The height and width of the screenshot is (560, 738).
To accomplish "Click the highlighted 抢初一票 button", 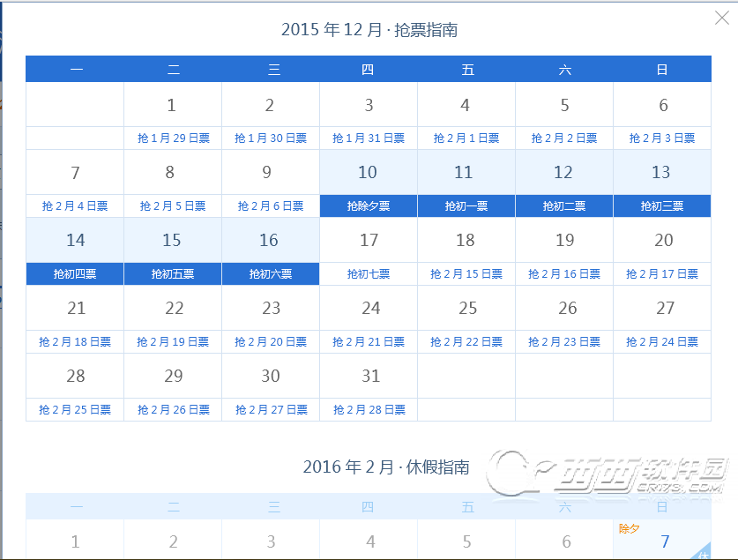I will 466,205.
